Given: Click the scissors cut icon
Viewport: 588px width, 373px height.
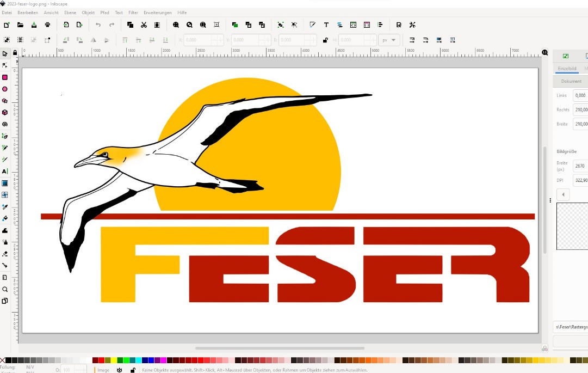Looking at the screenshot, I should (144, 25).
